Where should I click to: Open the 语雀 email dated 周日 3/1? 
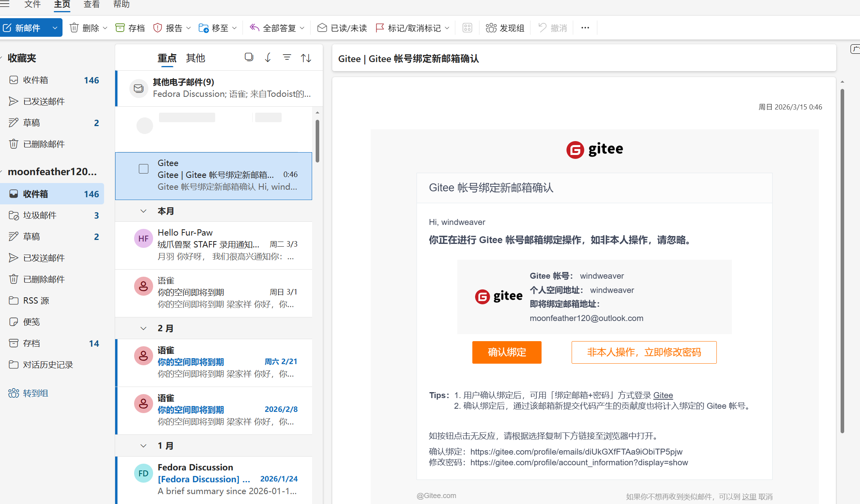[214, 293]
